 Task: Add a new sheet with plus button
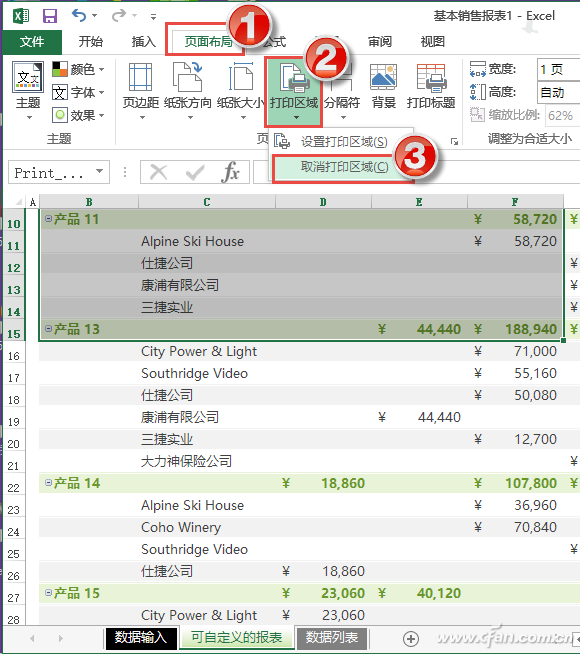click(411, 639)
